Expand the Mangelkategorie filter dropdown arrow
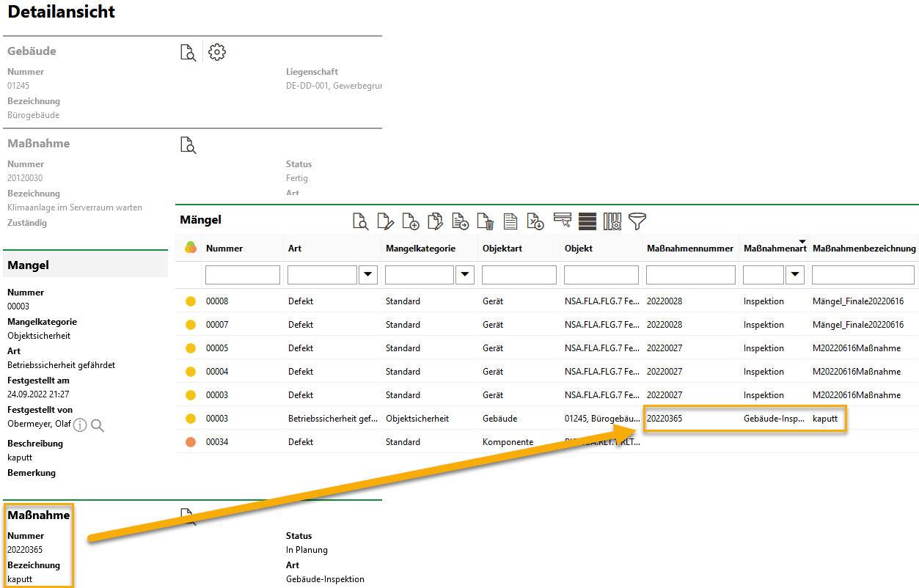 click(465, 275)
